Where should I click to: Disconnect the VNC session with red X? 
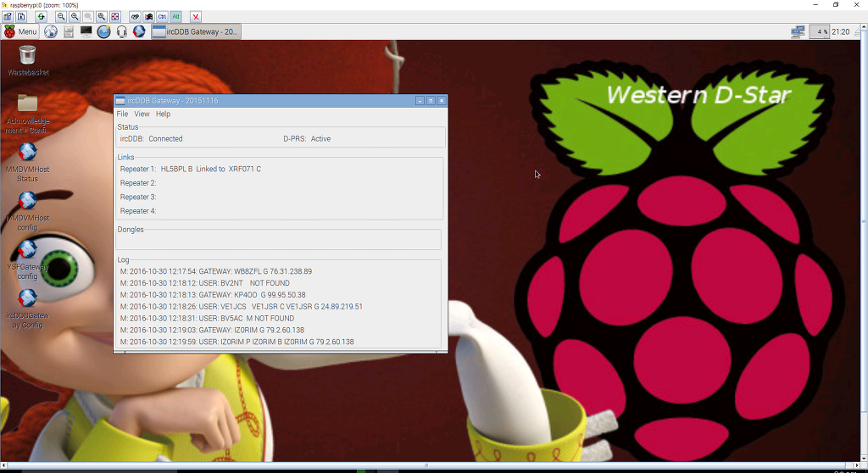click(x=196, y=17)
